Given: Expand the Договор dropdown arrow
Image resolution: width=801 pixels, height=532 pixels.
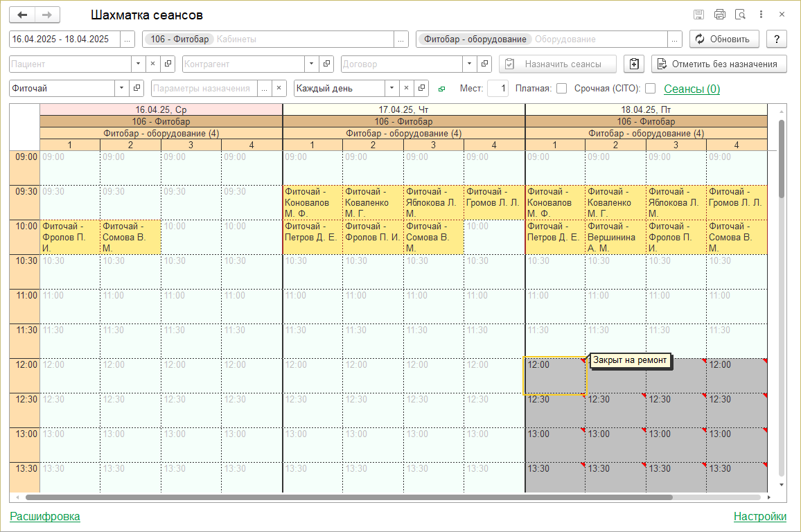Looking at the screenshot, I should 470,64.
